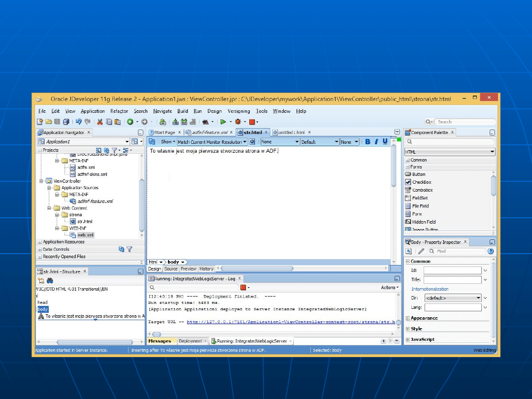Expand the Appearance section
Screen dimensions: 532x399
point(408,318)
